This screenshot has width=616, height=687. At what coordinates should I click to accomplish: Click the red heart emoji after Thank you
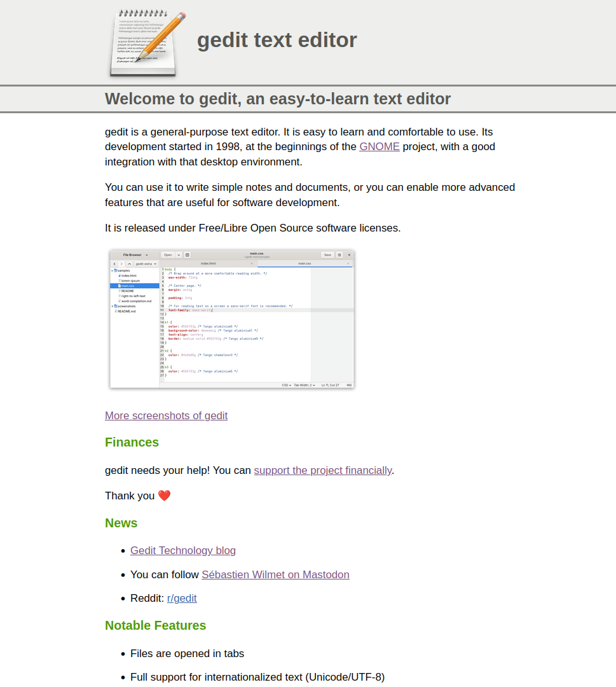[x=164, y=496]
